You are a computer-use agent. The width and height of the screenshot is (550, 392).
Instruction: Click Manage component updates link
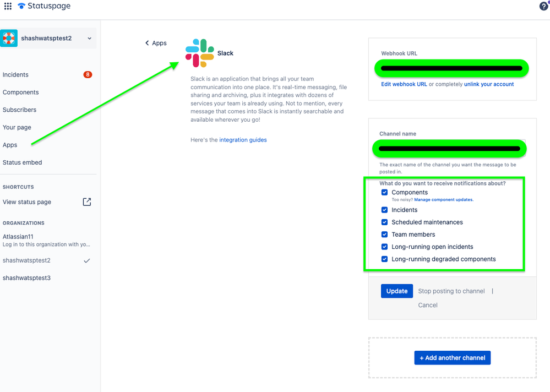pyautogui.click(x=444, y=199)
